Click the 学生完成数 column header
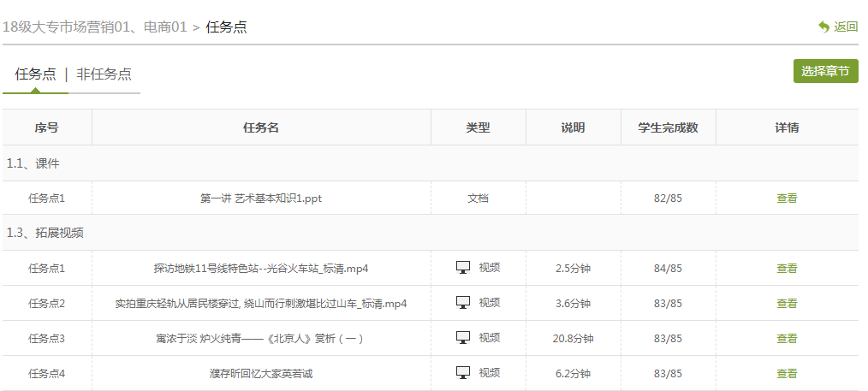This screenshot has width=868, height=391. point(668,127)
